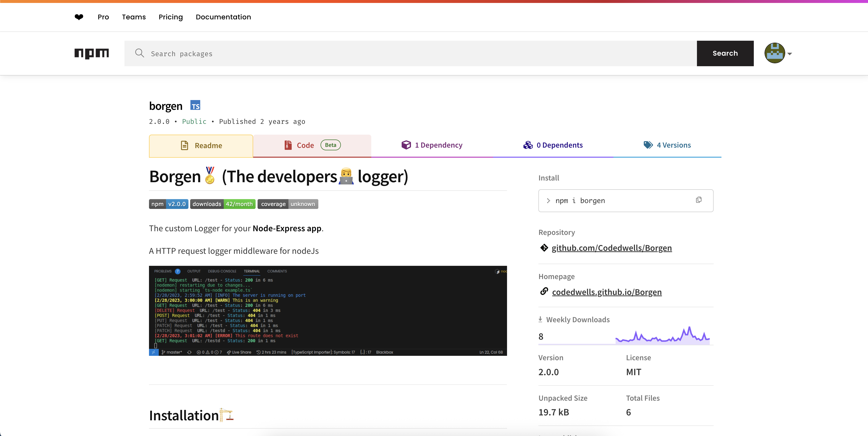Click the coverage unknown badge
868x436 pixels.
coord(288,204)
